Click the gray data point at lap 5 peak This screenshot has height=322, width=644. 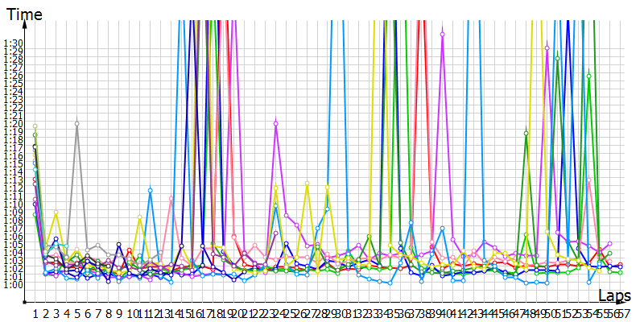[x=76, y=124]
